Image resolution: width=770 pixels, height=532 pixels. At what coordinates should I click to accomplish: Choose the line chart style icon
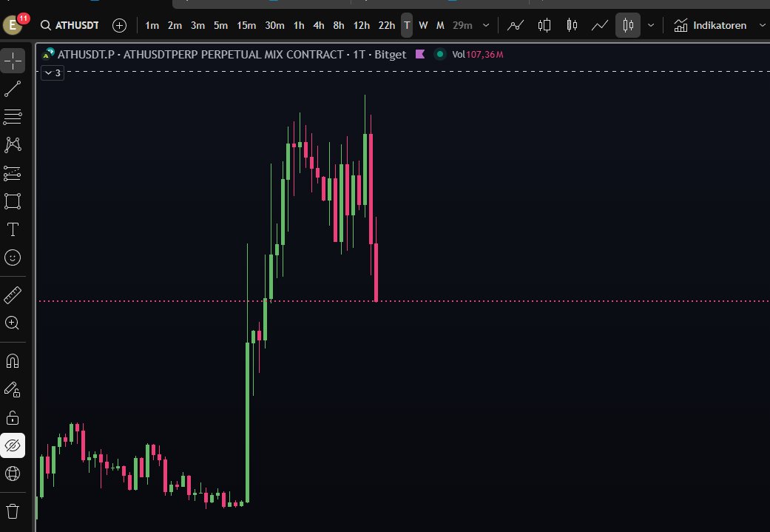(600, 25)
